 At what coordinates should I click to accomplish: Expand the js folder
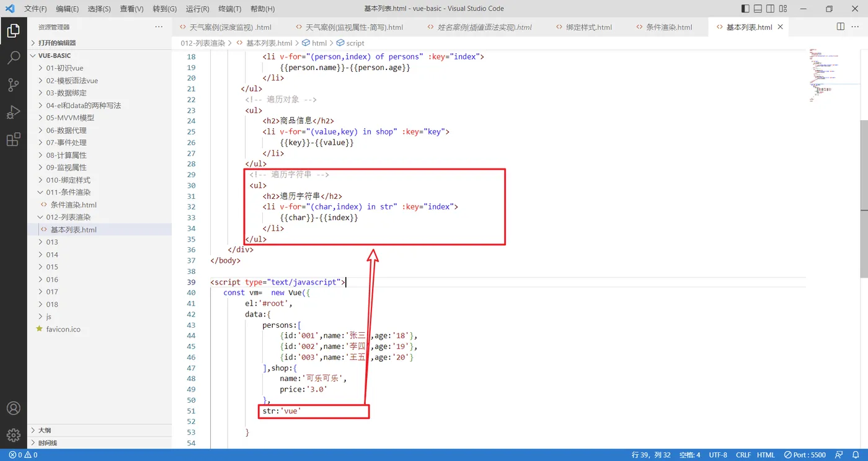(99, 317)
